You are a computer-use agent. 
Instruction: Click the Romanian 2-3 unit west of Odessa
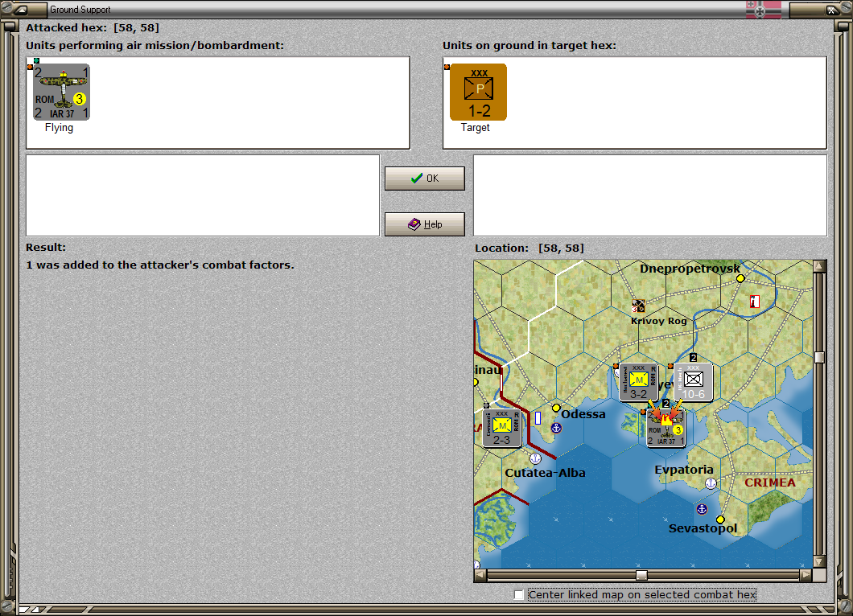pyautogui.click(x=501, y=429)
